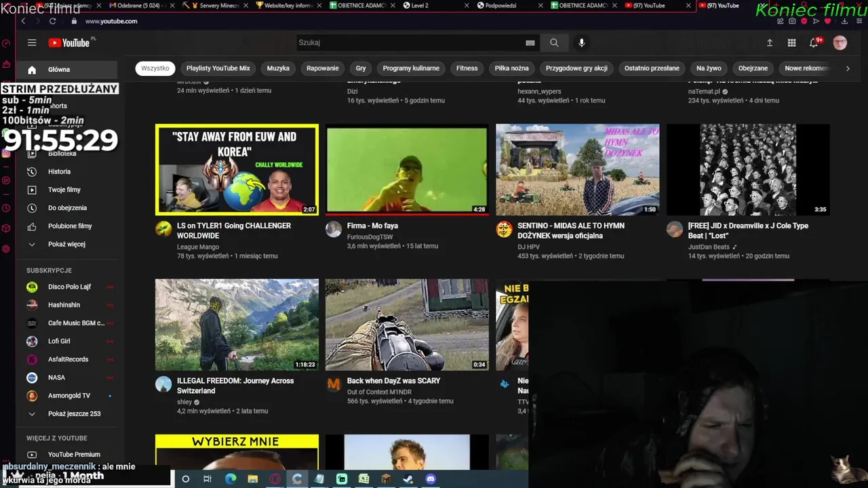Select the Wszystko filter chip
Image resolution: width=868 pixels, height=488 pixels.
(x=155, y=68)
